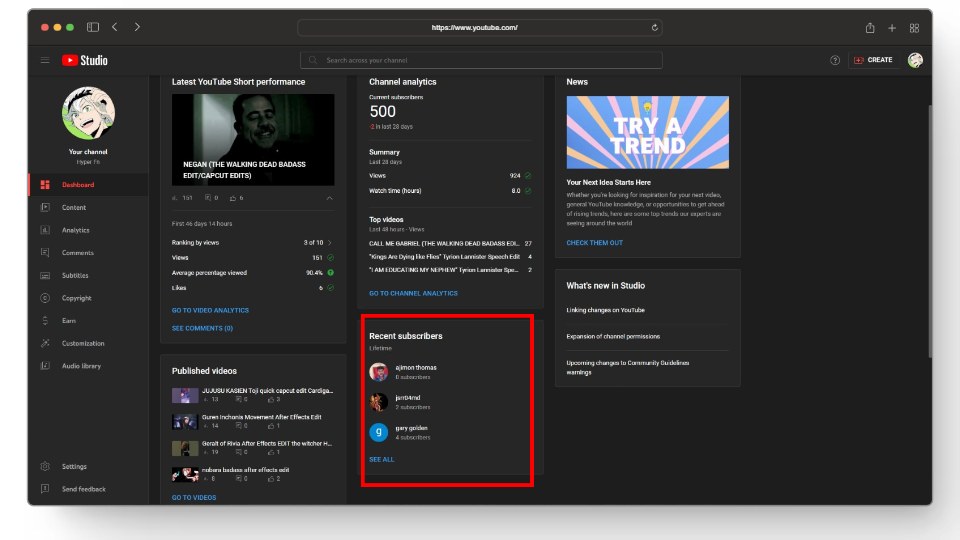Collapse the Latest Short performance details chevron
Image resolution: width=960 pixels, height=540 pixels.
[x=330, y=198]
